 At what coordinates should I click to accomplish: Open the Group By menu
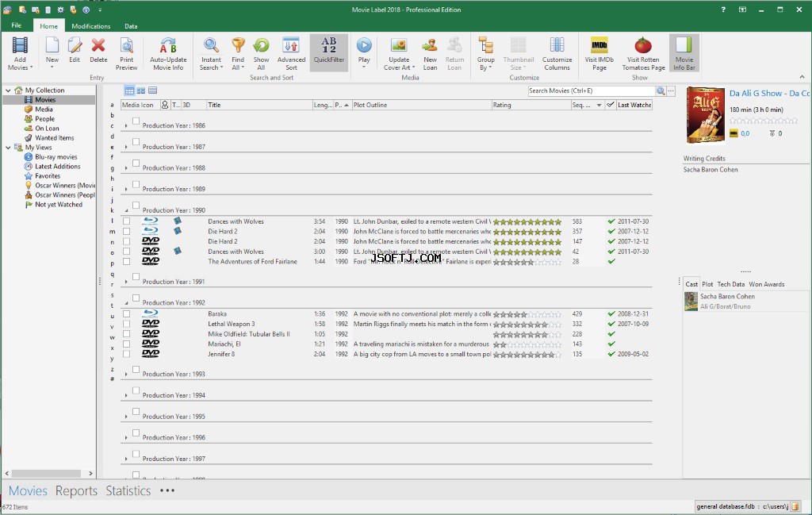tap(486, 53)
